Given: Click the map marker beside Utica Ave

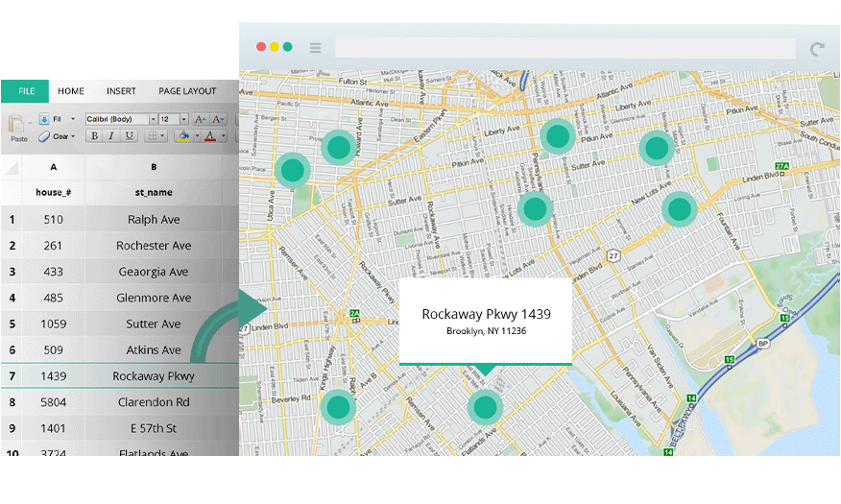Looking at the screenshot, I should click(293, 170).
